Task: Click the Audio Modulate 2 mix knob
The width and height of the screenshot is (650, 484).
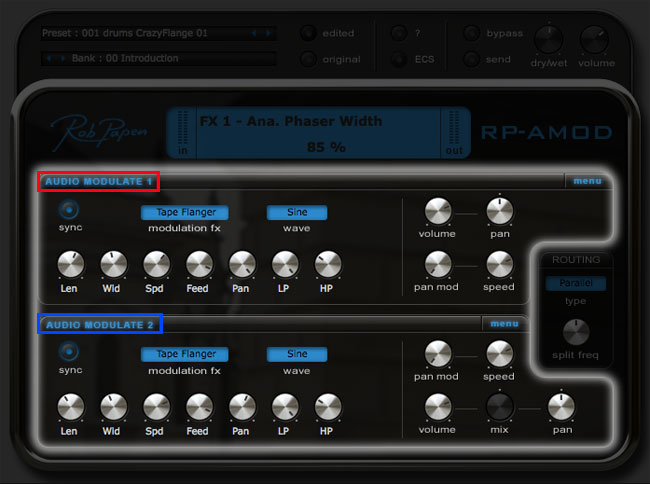Action: coord(500,407)
